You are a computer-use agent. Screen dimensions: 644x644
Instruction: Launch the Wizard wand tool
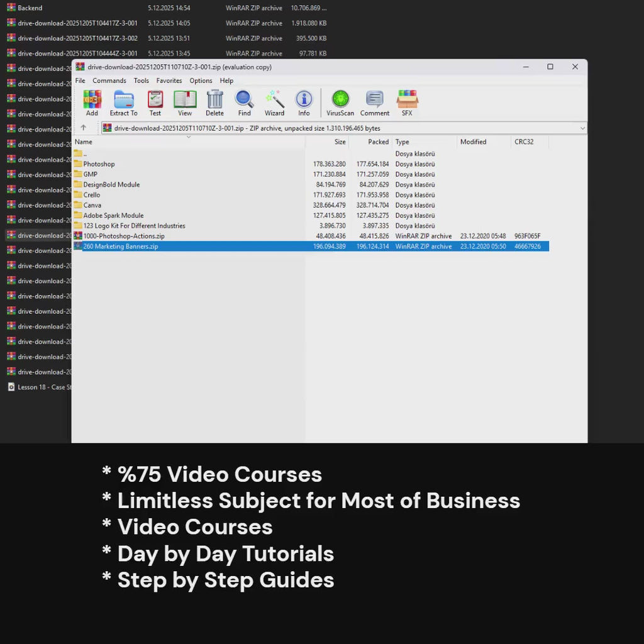274,103
